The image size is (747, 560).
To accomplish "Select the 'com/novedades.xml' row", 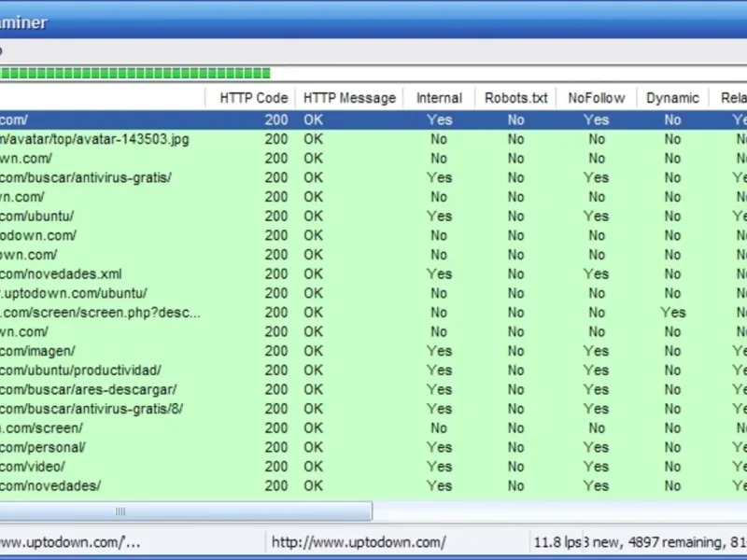I will [x=373, y=273].
